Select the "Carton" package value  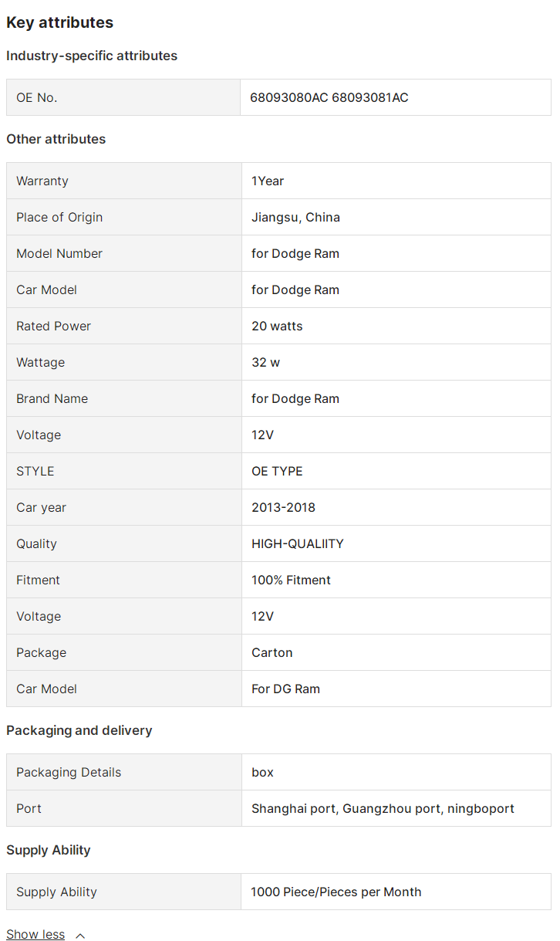pyautogui.click(x=272, y=652)
